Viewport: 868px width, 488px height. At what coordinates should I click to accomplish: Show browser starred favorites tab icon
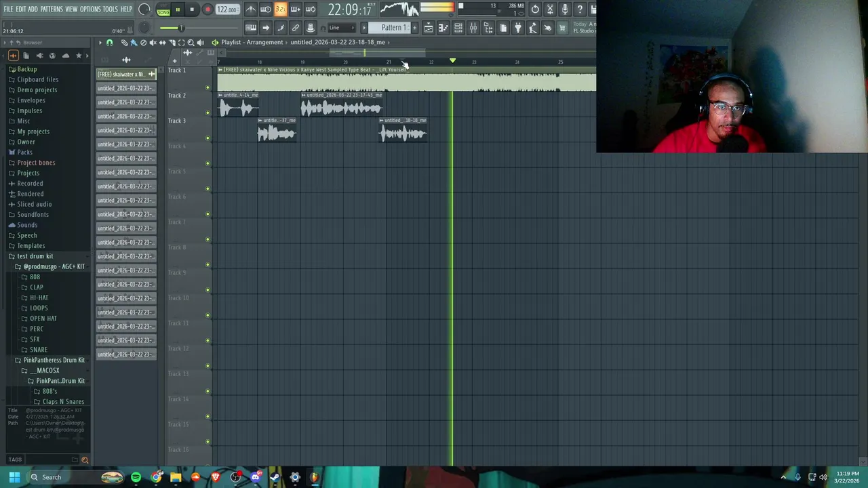point(79,56)
